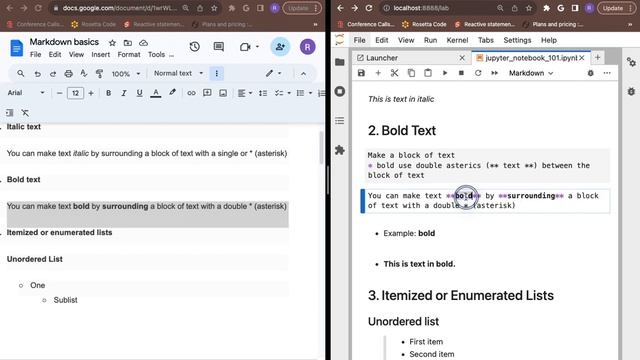Click the share people button in Docs

(280, 47)
